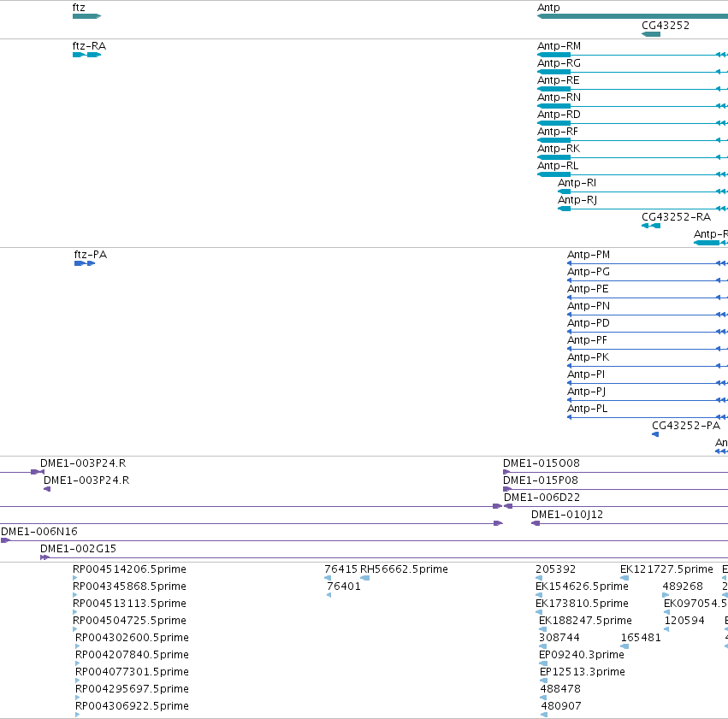This screenshot has height=719, width=728.
Task: Click the 480907 feature label
Action: [x=561, y=706]
